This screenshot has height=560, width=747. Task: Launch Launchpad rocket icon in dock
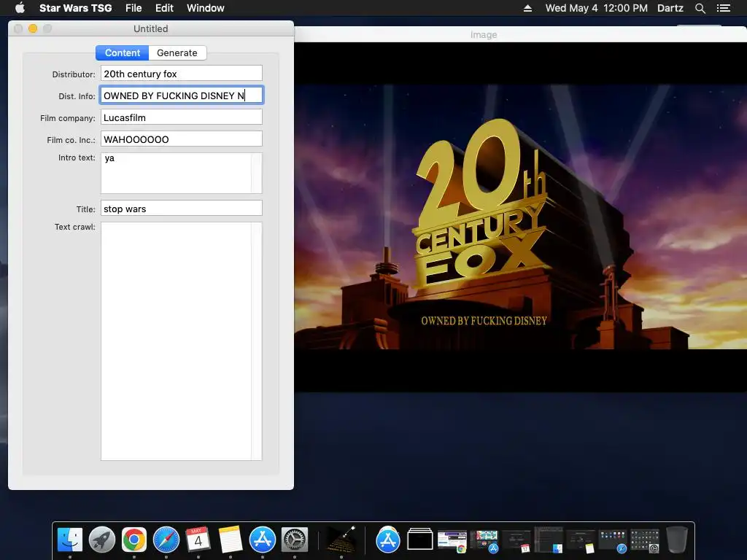(102, 540)
